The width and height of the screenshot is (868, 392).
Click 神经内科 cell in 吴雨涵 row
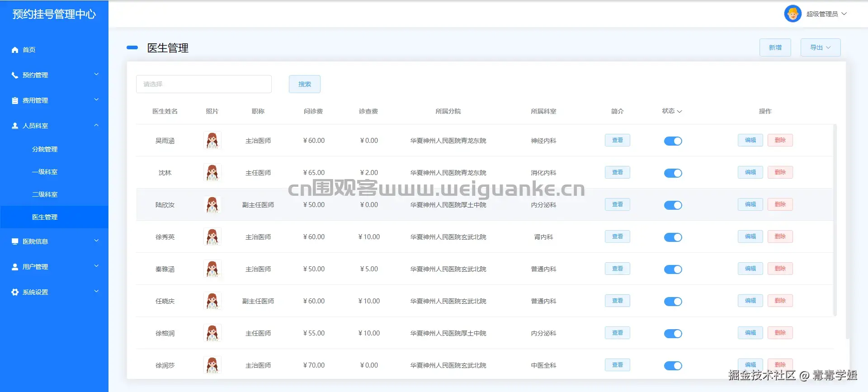(x=543, y=141)
